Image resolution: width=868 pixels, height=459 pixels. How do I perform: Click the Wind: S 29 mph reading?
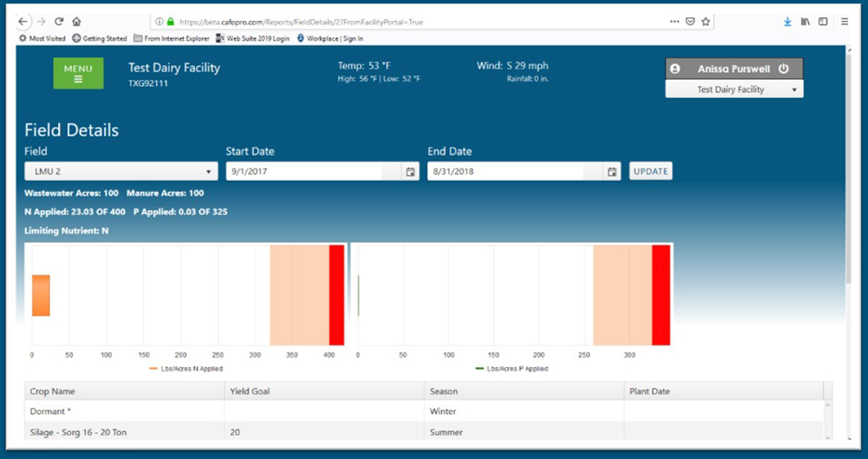[513, 65]
